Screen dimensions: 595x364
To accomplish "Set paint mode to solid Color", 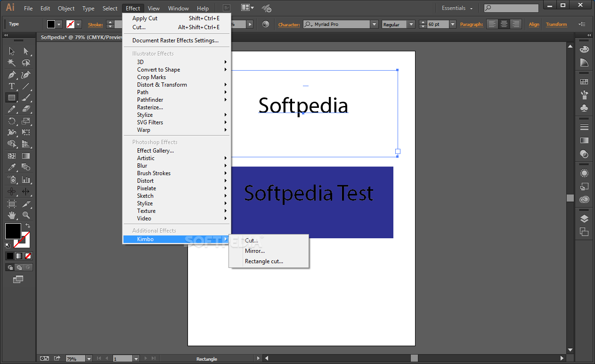I will (9, 256).
